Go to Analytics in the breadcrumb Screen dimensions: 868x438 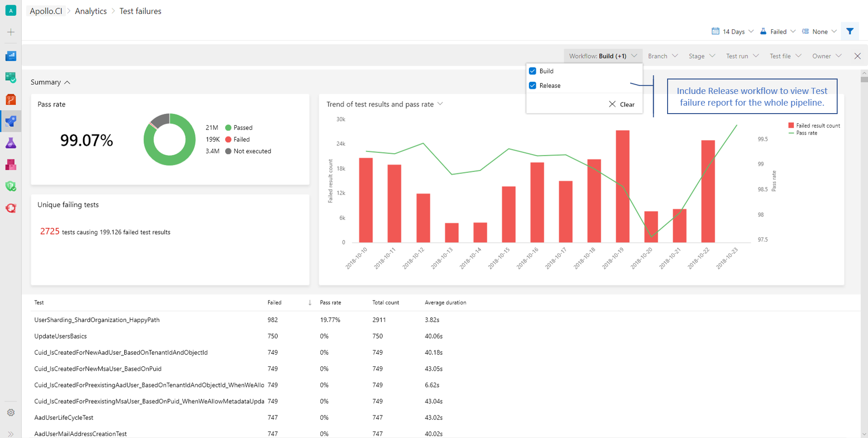91,11
